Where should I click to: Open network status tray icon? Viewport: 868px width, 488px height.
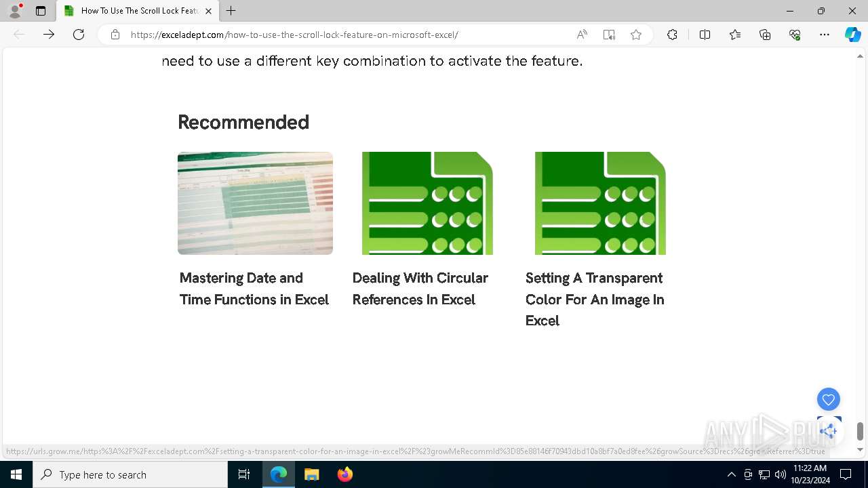click(764, 474)
